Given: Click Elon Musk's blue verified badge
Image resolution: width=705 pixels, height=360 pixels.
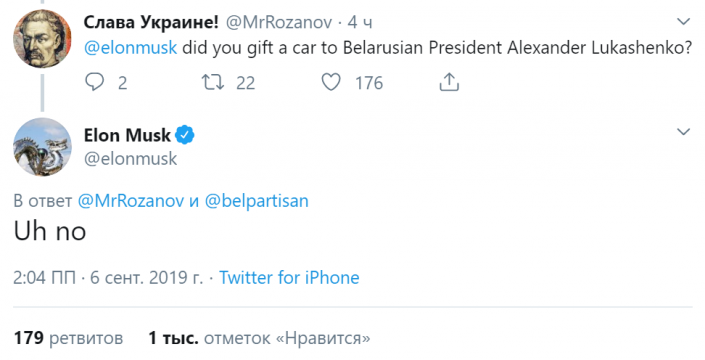Looking at the screenshot, I should 184,135.
